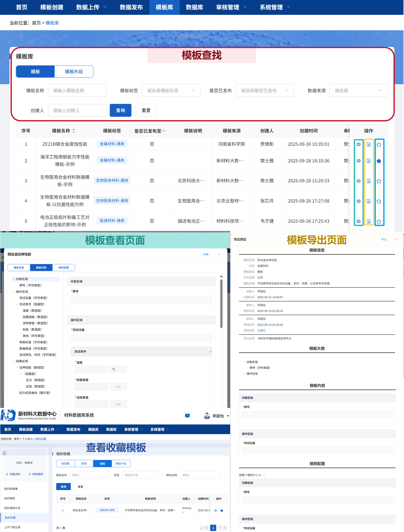Screen dimensions: 404x532
Task: Click the sort arrows beside 模板名称 header
Action: 74,131
